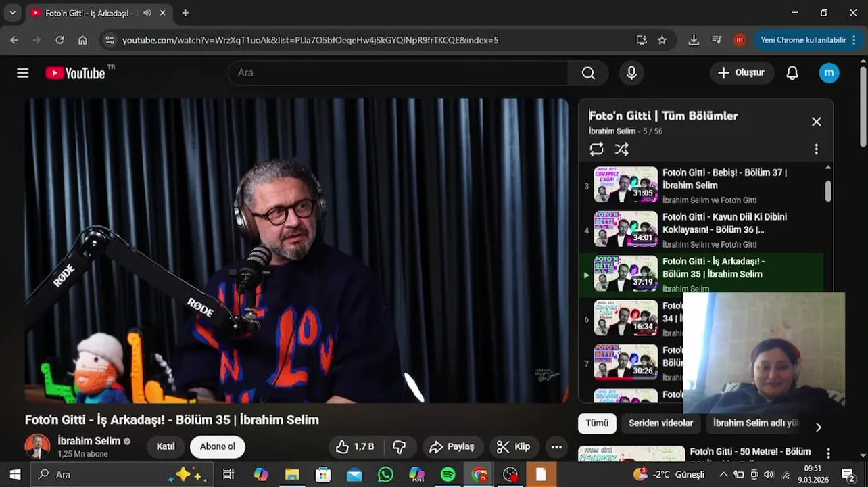Click the video player to pause

297,251
